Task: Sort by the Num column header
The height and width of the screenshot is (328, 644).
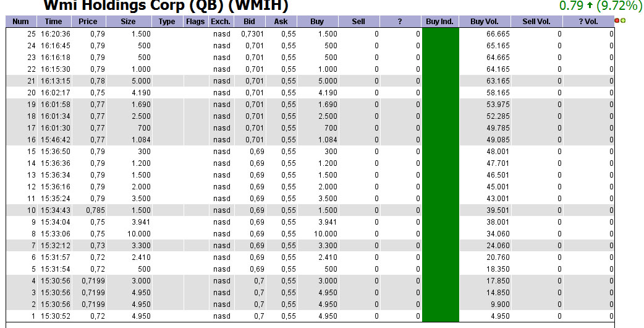Action: [21, 22]
